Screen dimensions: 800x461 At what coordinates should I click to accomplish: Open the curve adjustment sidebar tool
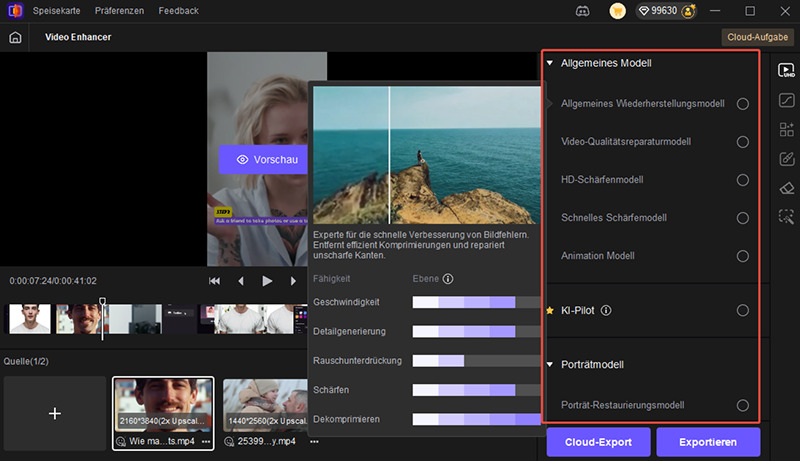click(786, 100)
